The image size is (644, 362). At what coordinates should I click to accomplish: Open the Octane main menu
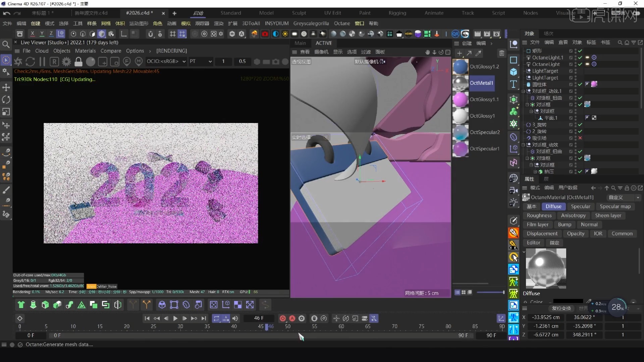point(342,23)
